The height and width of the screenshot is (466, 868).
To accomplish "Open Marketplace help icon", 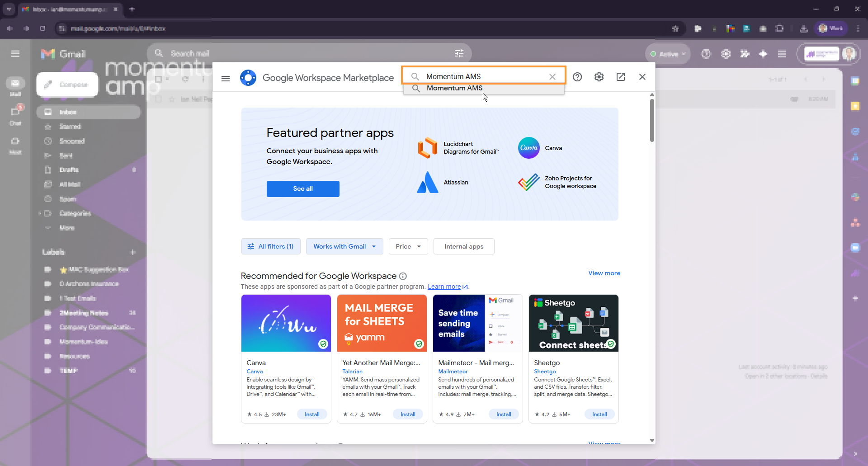I will click(x=577, y=77).
